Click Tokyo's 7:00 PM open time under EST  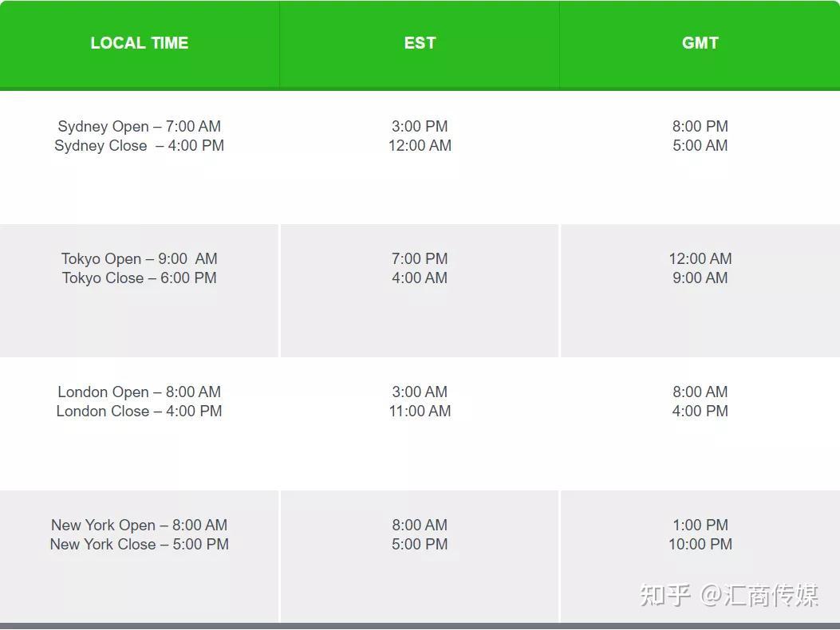420,258
